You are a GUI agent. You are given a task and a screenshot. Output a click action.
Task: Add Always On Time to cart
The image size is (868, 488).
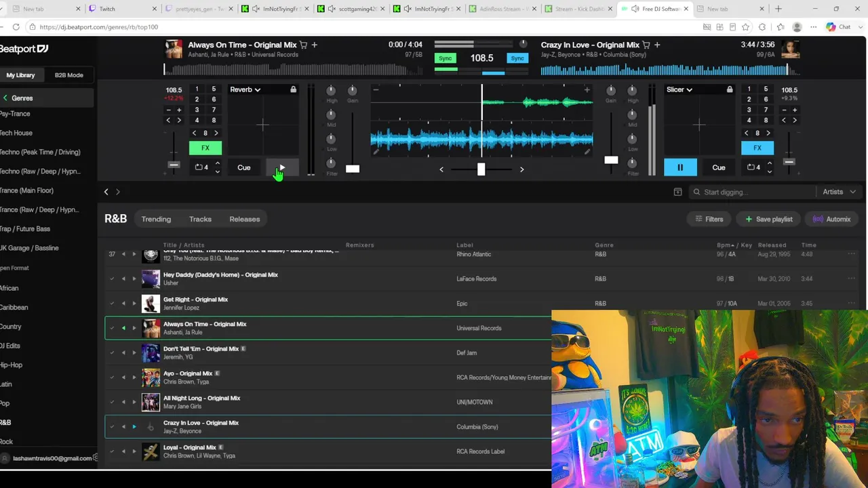click(x=303, y=45)
